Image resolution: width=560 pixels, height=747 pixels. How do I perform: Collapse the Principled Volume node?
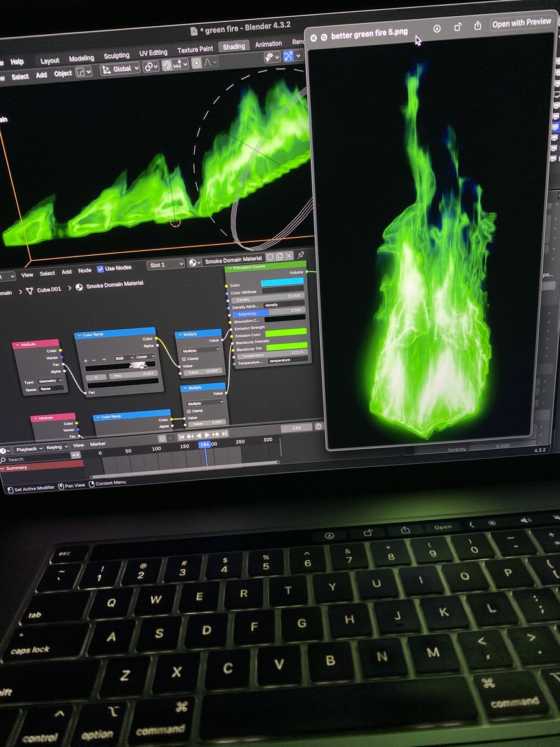tap(230, 268)
